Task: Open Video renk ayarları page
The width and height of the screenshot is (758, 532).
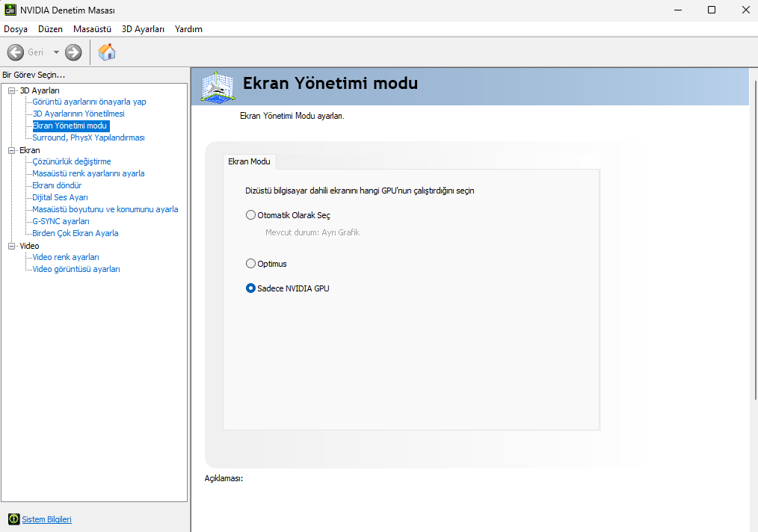Action: pyautogui.click(x=66, y=257)
